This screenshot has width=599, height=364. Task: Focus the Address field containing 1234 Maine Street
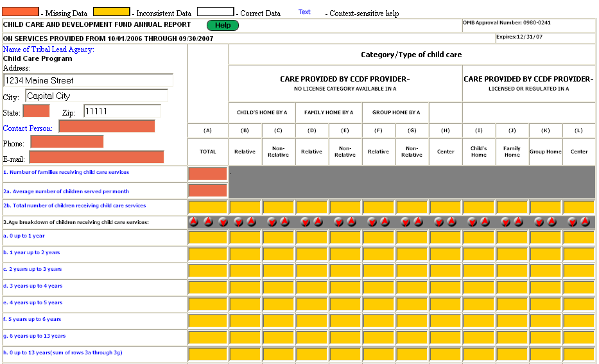point(88,81)
